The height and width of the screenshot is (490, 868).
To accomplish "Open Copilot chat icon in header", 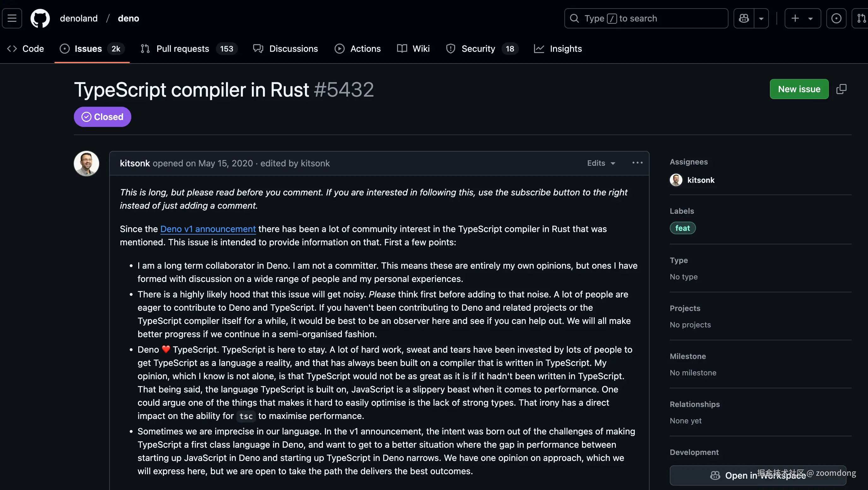I will (x=744, y=18).
